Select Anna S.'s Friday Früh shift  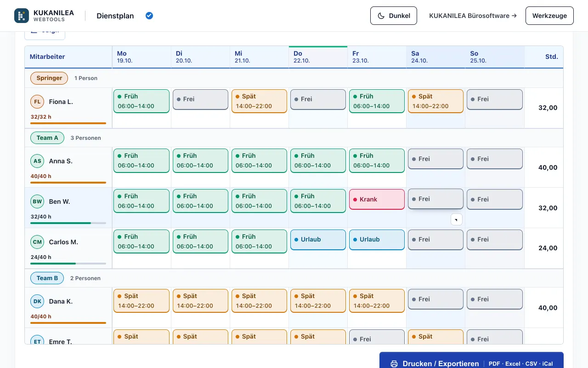tap(377, 161)
